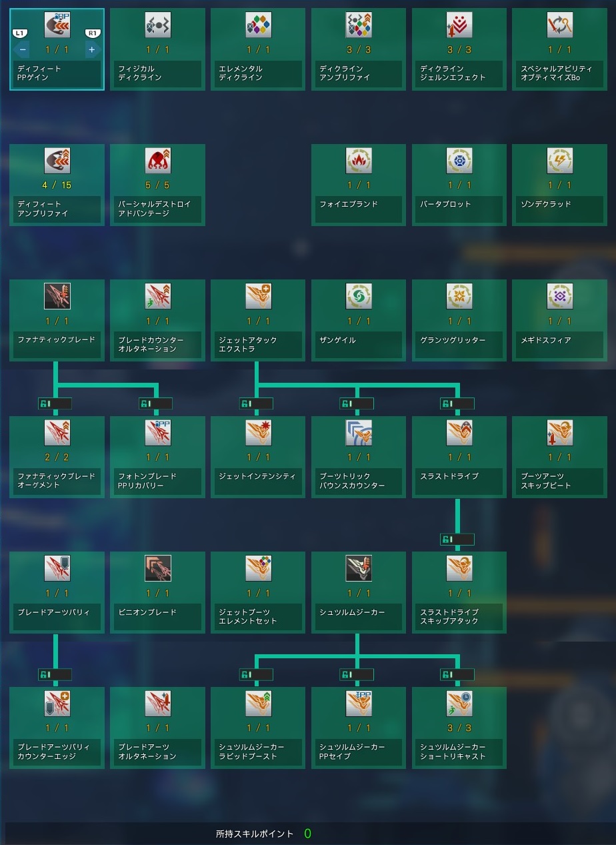Click the バータブロット ice skill icon
Screen dimensions: 616x845
pyautogui.click(x=459, y=161)
